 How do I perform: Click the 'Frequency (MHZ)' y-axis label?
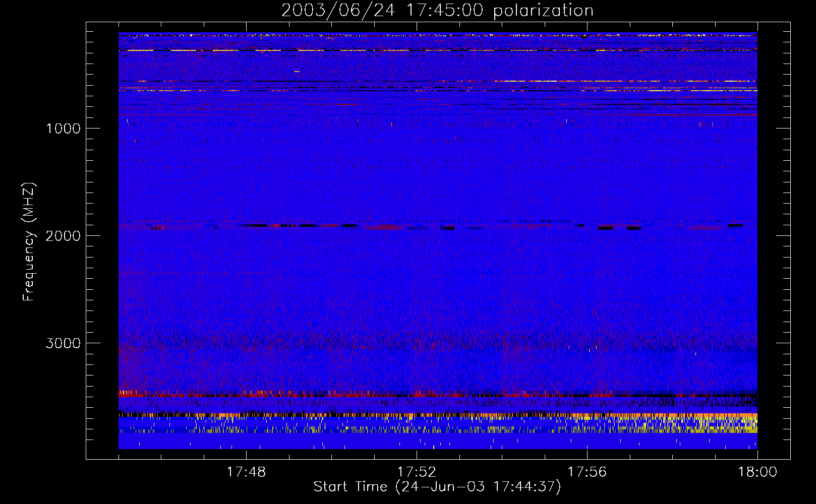click(29, 242)
